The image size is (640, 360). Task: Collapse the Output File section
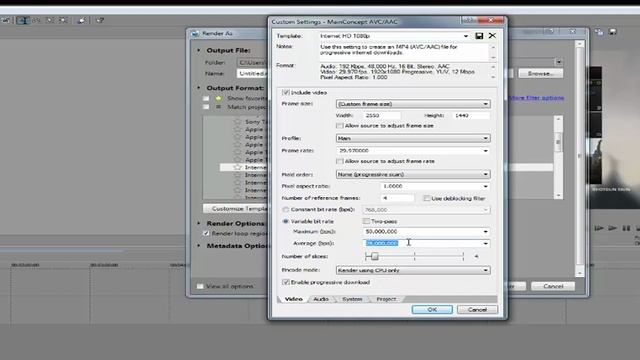point(199,50)
